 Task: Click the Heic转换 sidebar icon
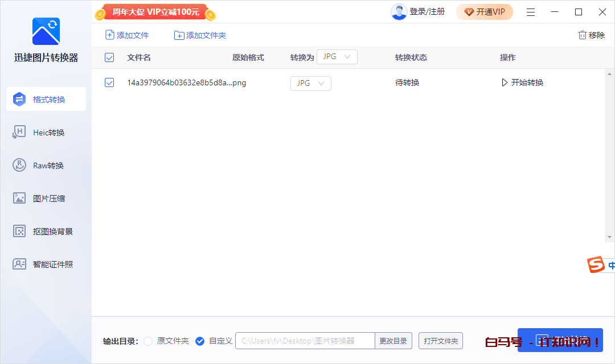(x=19, y=133)
